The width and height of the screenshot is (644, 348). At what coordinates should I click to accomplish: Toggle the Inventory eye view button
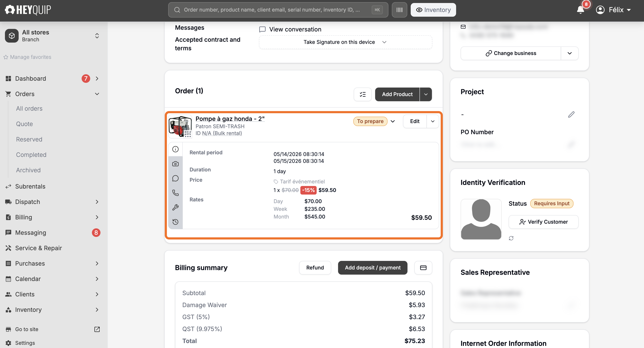coord(433,10)
